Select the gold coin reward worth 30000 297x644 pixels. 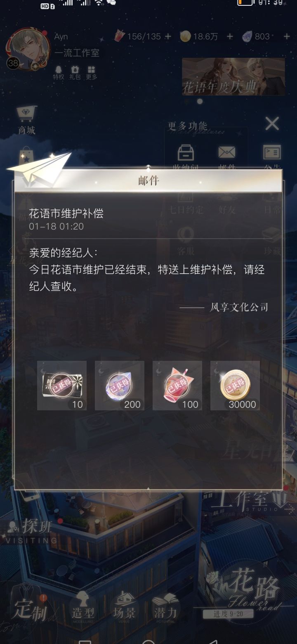pos(235,386)
